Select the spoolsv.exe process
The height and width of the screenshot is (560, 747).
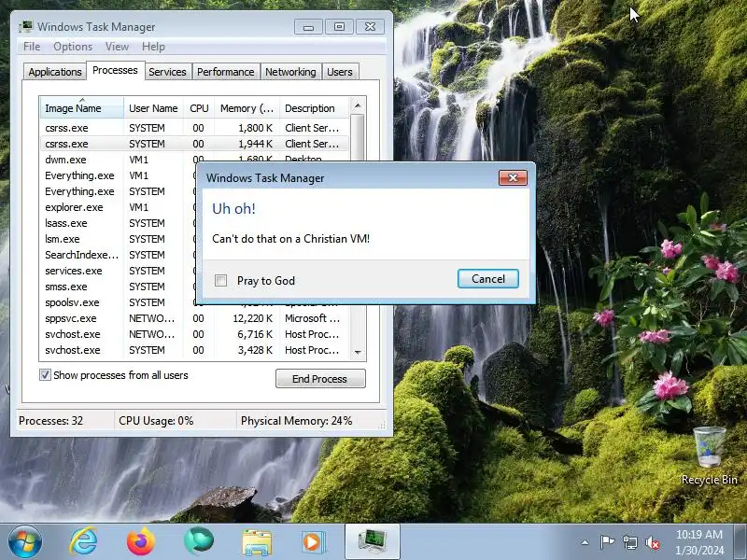[119, 302]
